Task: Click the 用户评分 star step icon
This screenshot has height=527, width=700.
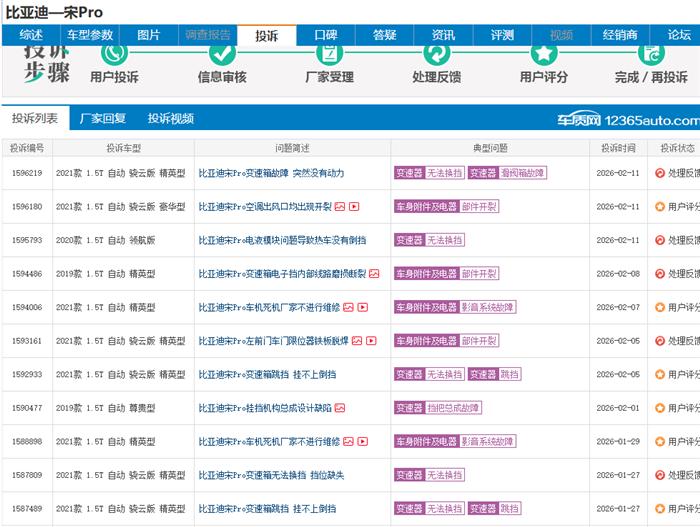Action: click(543, 53)
